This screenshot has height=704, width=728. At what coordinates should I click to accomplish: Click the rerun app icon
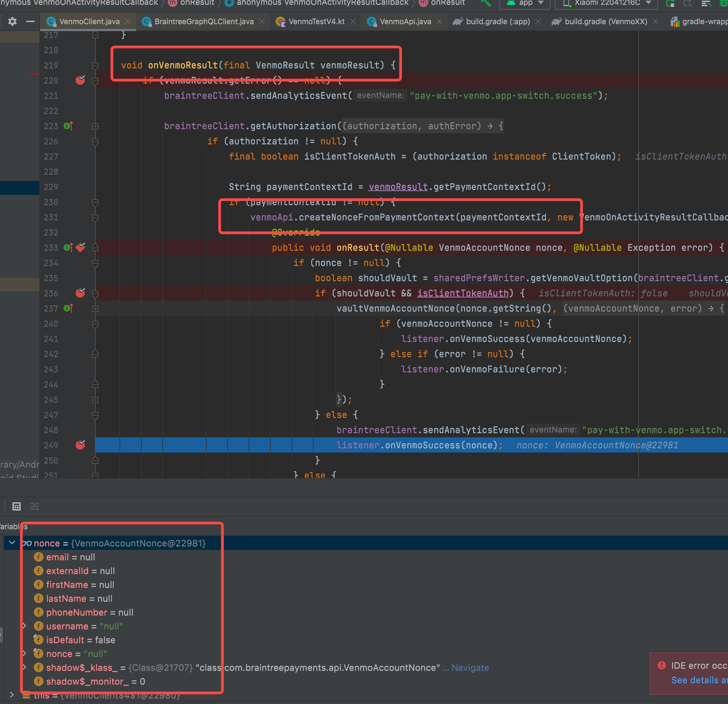[x=670, y=3]
